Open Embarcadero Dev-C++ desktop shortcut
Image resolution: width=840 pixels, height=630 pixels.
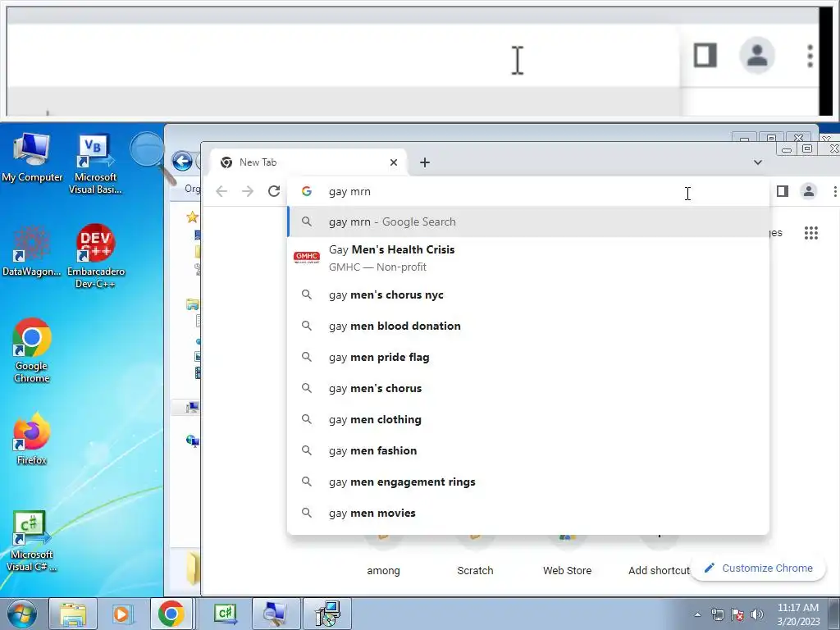(95, 256)
